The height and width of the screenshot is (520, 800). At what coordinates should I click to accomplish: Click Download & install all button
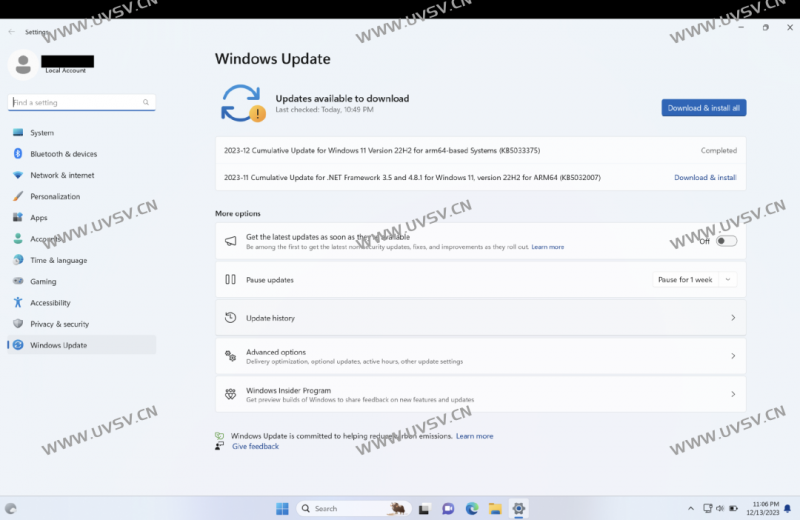point(704,108)
